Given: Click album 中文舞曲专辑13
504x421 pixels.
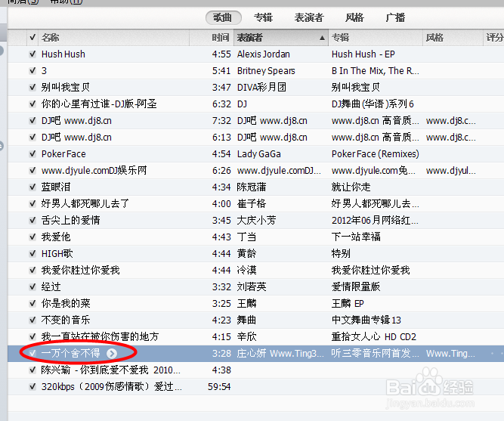Looking at the screenshot, I should pos(366,320).
